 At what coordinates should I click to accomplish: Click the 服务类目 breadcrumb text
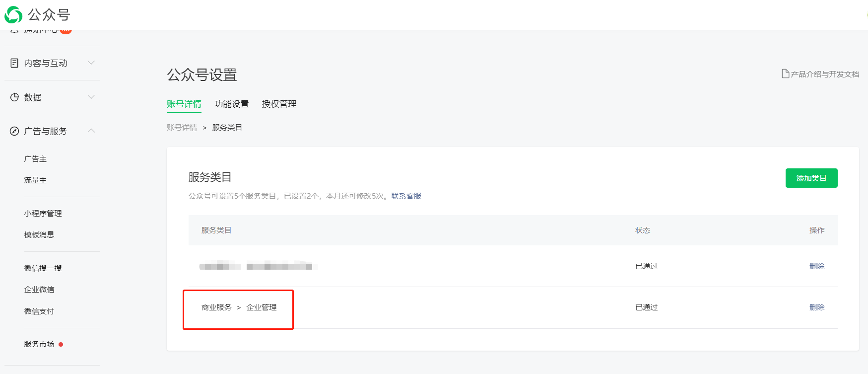coord(227,128)
